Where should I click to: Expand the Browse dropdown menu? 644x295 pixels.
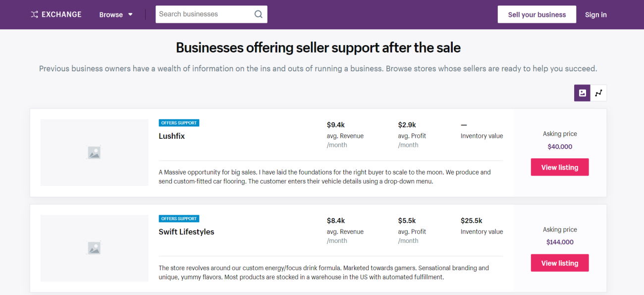(x=115, y=14)
